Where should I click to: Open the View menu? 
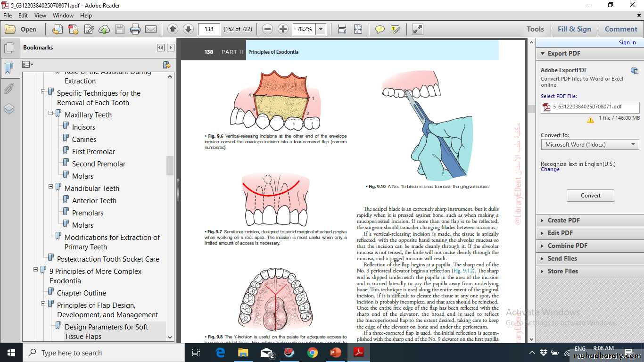pos(40,16)
